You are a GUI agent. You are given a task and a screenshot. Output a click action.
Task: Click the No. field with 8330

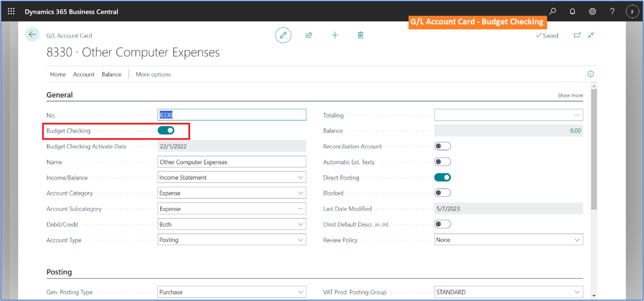point(232,115)
